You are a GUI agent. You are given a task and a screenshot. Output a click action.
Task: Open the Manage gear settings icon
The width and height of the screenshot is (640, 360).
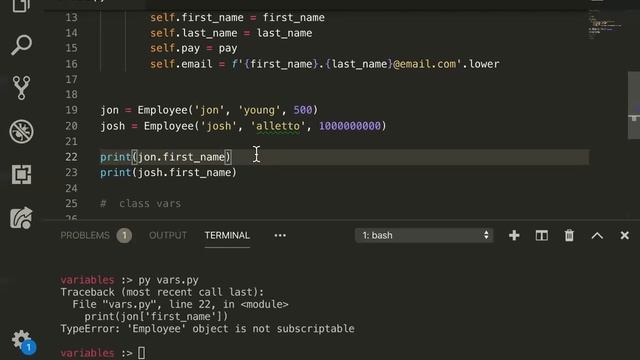(x=22, y=341)
